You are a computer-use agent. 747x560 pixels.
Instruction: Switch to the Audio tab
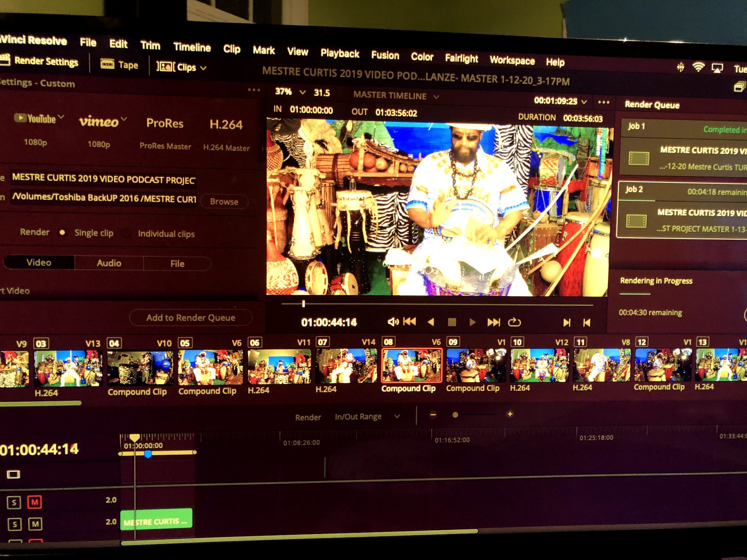point(109,263)
